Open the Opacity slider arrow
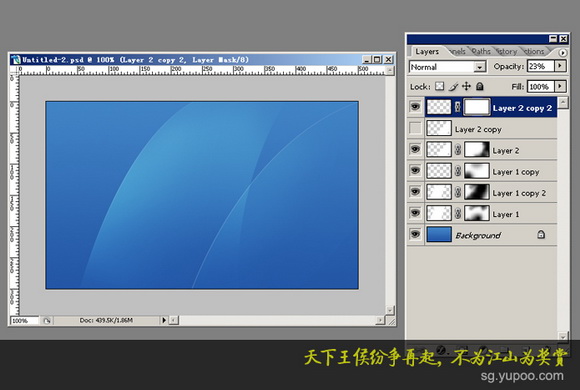580x390 pixels. coord(560,66)
